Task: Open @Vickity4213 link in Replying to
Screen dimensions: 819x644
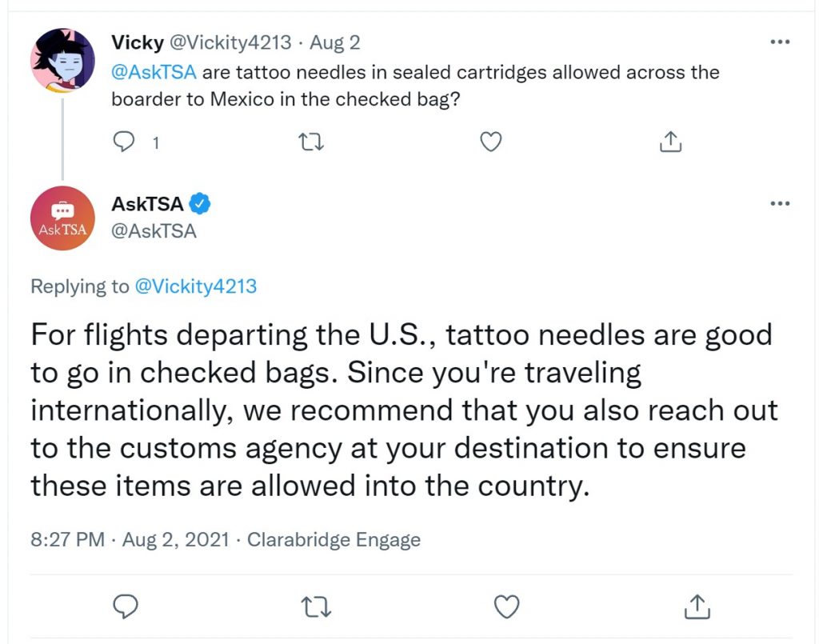Action: coord(196,286)
